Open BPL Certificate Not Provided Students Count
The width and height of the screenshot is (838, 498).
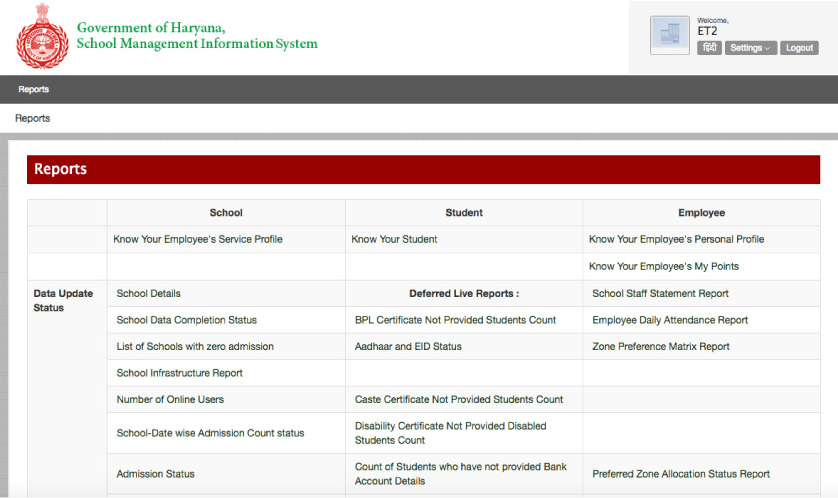(x=455, y=320)
